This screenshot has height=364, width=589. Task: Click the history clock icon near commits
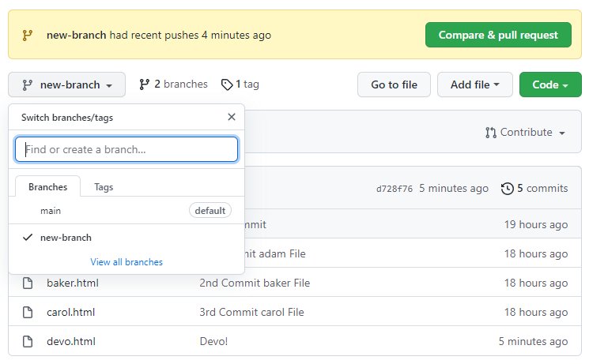pos(508,189)
